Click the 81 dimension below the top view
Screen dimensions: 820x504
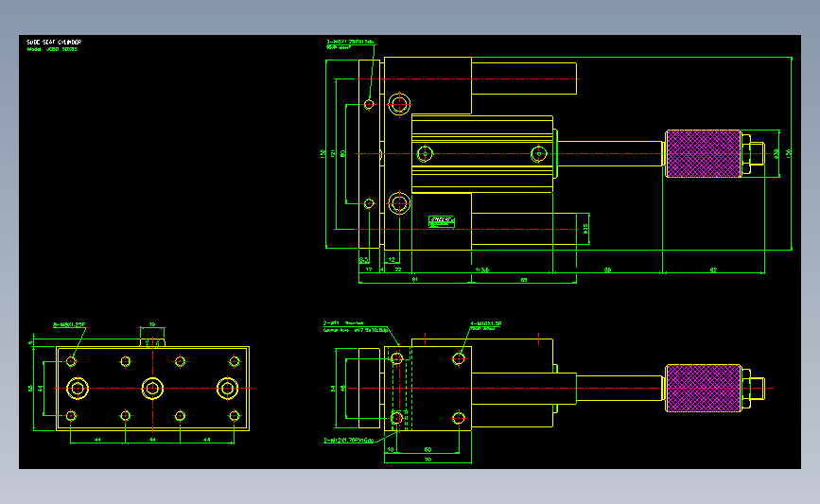point(414,279)
